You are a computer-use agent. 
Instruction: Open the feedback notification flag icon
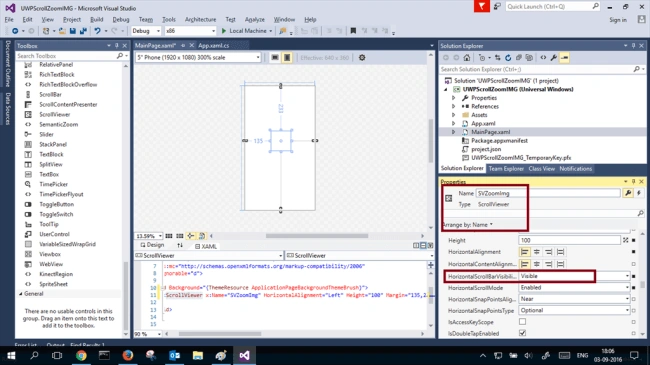[482, 6]
